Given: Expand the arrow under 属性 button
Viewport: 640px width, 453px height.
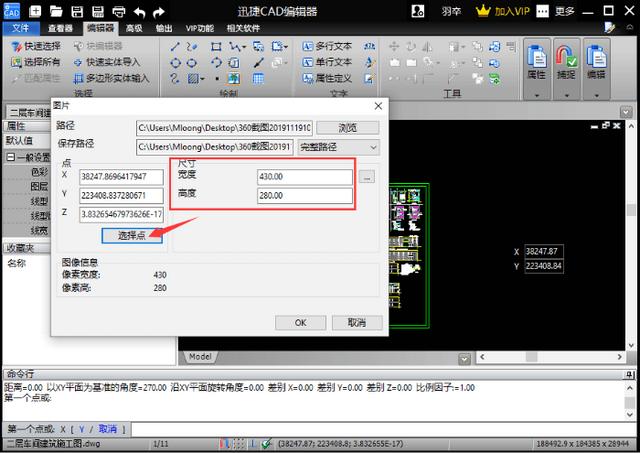Looking at the screenshot, I should point(537,95).
